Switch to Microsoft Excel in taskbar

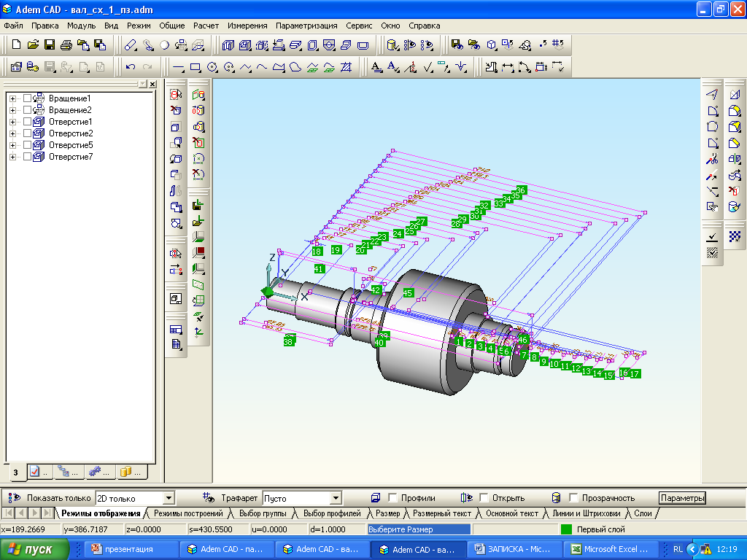[x=611, y=549]
